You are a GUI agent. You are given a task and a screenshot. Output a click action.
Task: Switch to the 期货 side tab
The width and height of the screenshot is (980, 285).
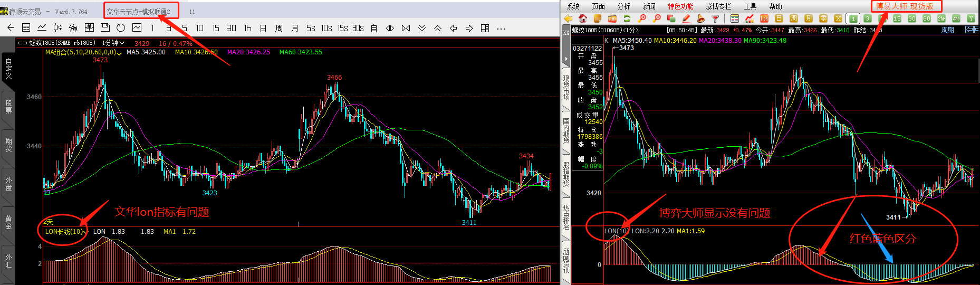pyautogui.click(x=8, y=145)
